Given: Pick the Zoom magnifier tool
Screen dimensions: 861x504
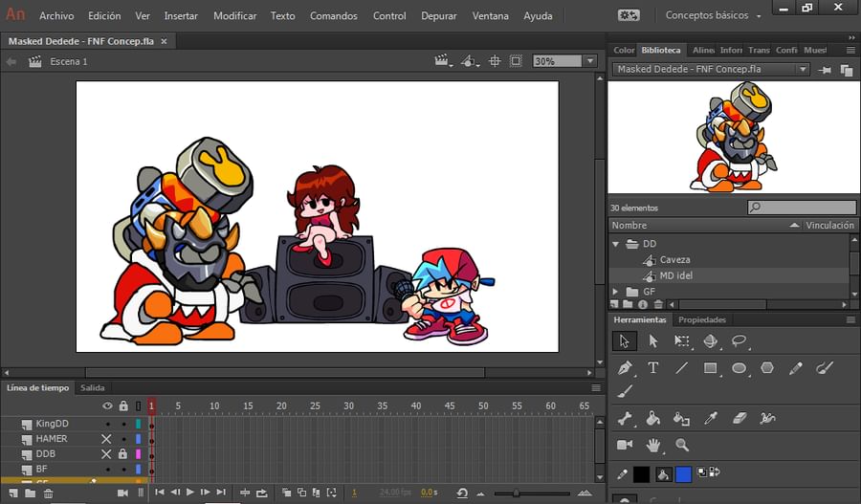Looking at the screenshot, I should (x=682, y=445).
